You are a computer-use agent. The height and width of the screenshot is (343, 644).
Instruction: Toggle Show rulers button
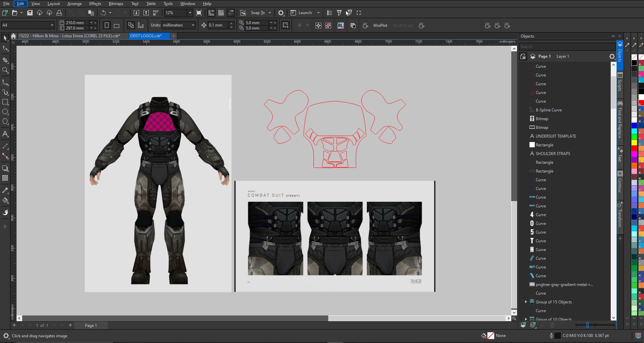(211, 13)
